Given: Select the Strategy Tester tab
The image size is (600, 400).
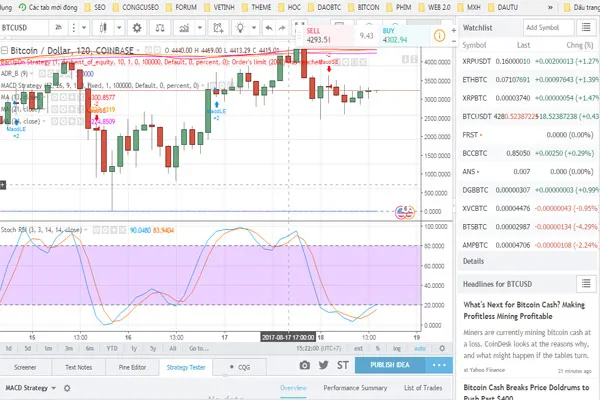Looking at the screenshot, I should 186,367.
